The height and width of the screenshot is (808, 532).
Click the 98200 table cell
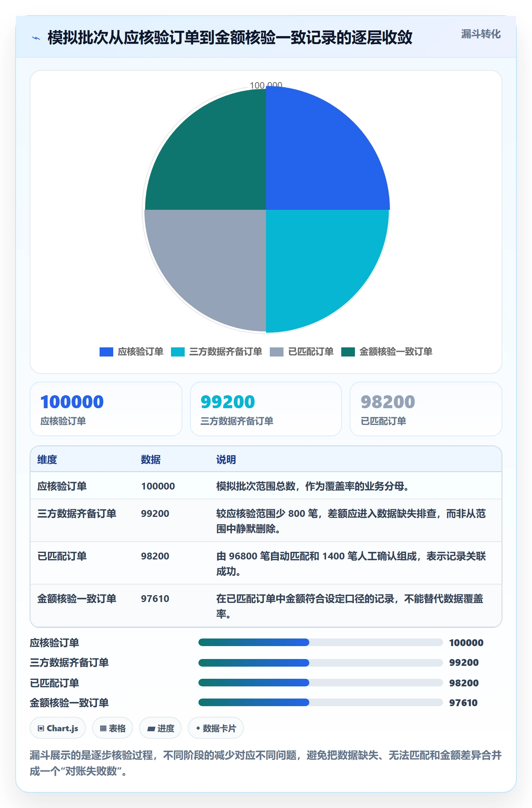coord(155,556)
